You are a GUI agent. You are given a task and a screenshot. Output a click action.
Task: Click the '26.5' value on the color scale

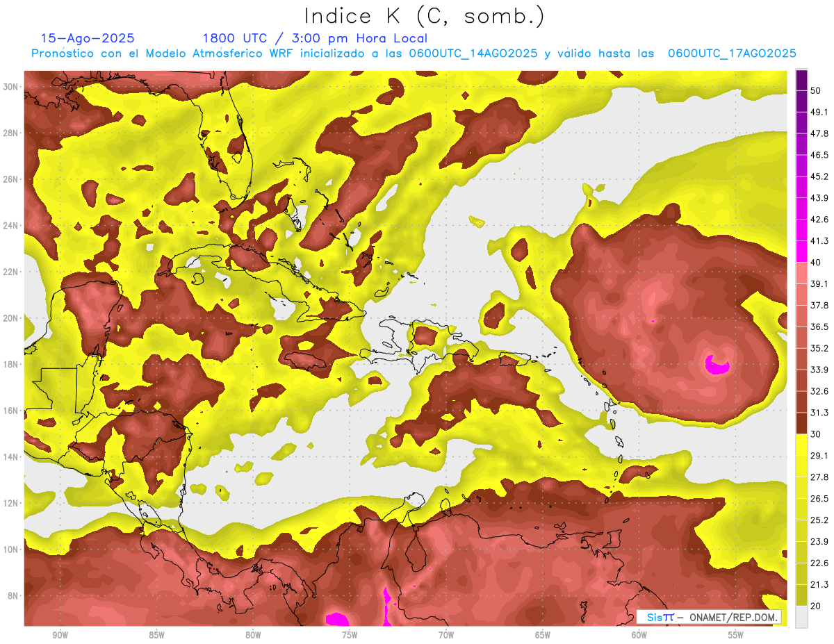pyautogui.click(x=819, y=499)
